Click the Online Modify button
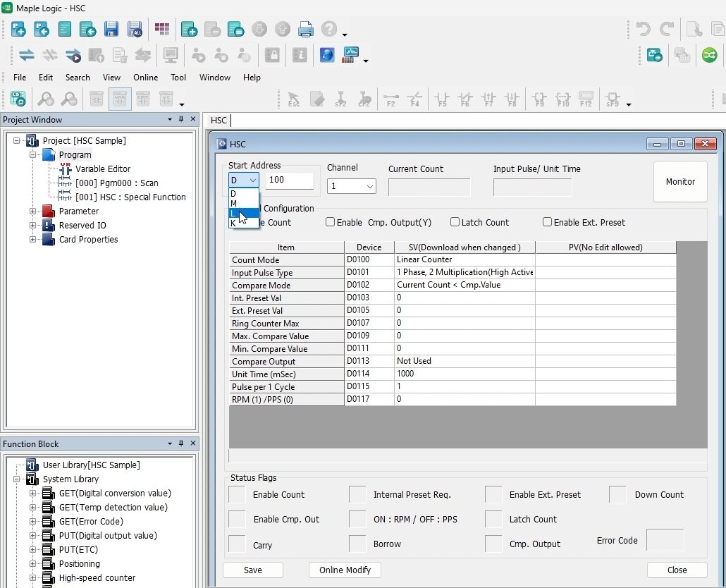The height and width of the screenshot is (588, 726). (345, 570)
